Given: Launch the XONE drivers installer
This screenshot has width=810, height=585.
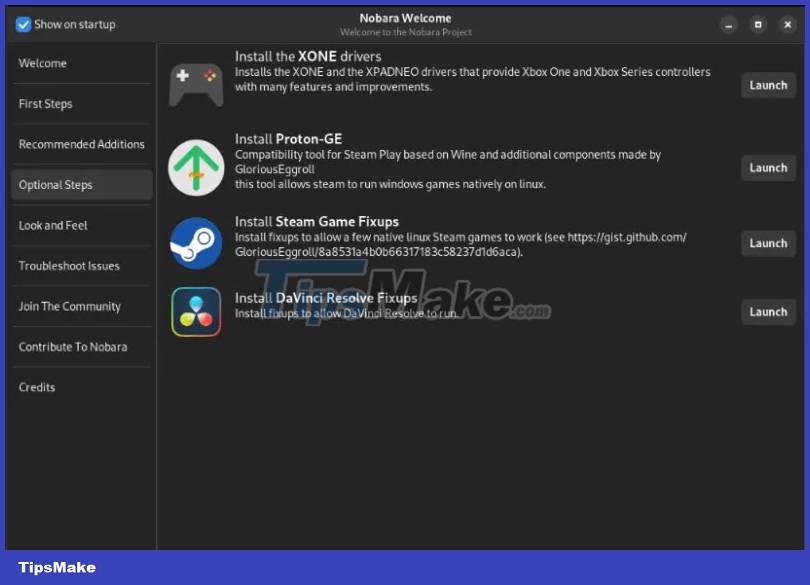Looking at the screenshot, I should [767, 85].
